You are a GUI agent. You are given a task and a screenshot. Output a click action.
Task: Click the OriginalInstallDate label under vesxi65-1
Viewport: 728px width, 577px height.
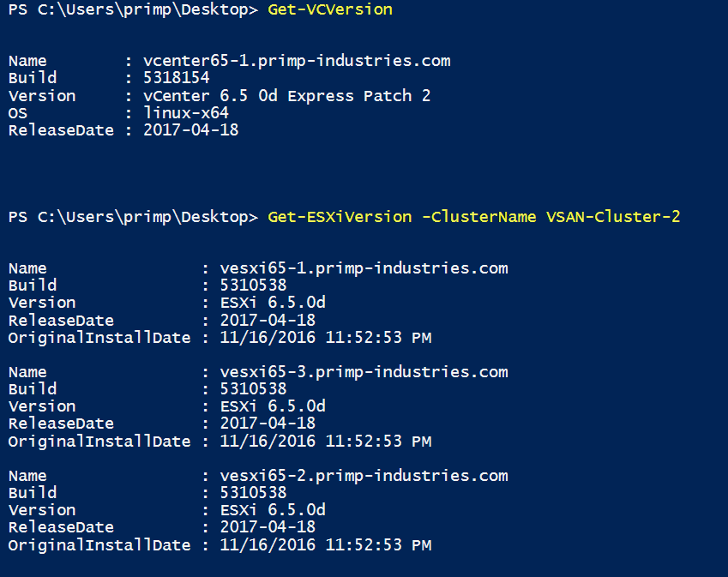click(99, 338)
